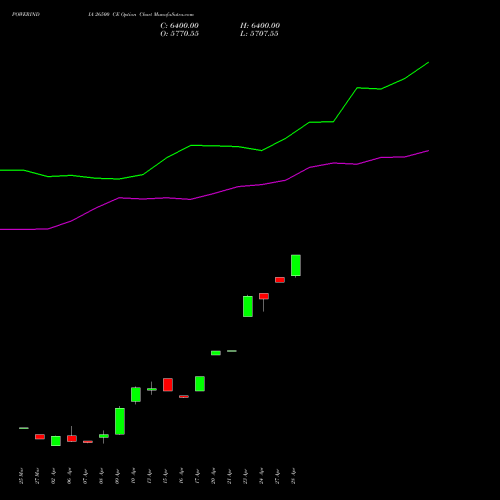Select the 24 Apr red candlestick
The width and height of the screenshot is (500, 500).
point(264,296)
